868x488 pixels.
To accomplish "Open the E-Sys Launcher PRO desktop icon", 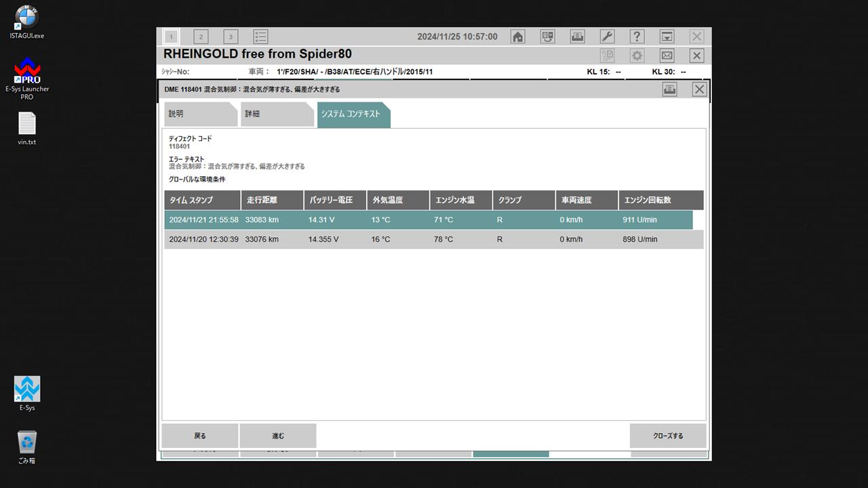I will [27, 79].
